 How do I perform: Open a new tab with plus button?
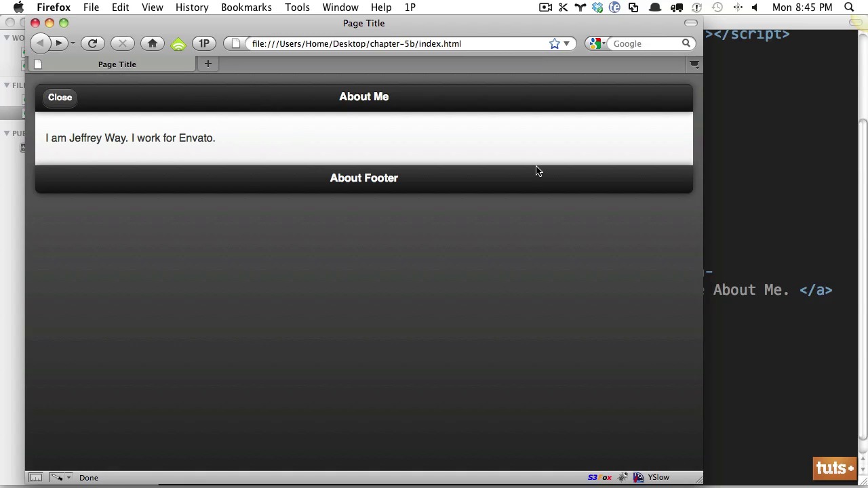208,64
